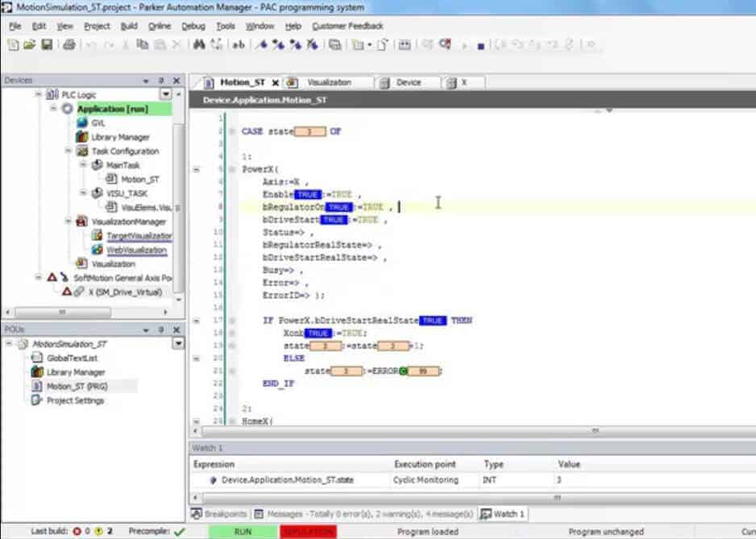This screenshot has height=539, width=756.
Task: Click the Copy toolbar icon
Action: 142,45
